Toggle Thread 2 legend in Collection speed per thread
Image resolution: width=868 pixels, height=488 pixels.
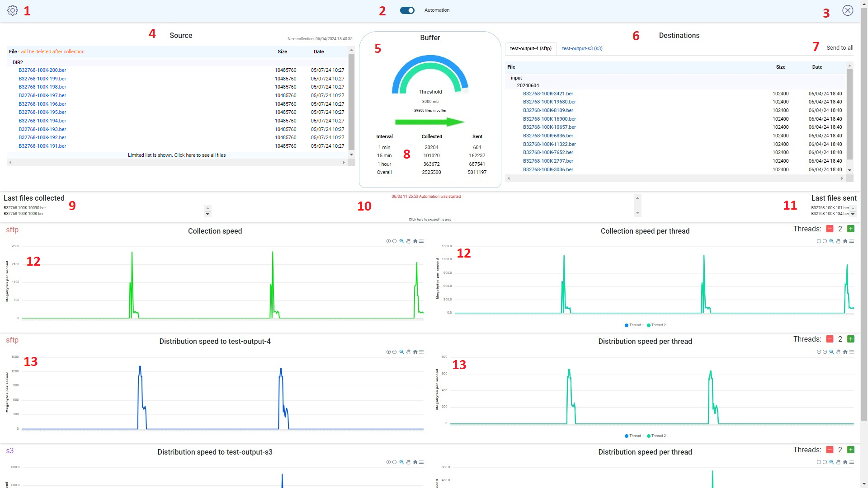(656, 325)
